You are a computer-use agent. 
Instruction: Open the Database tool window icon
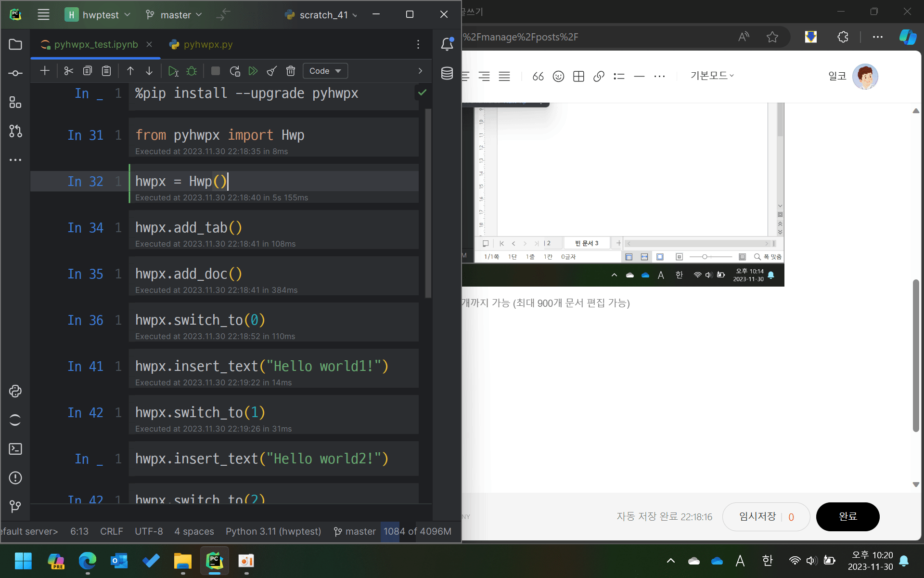pos(447,73)
